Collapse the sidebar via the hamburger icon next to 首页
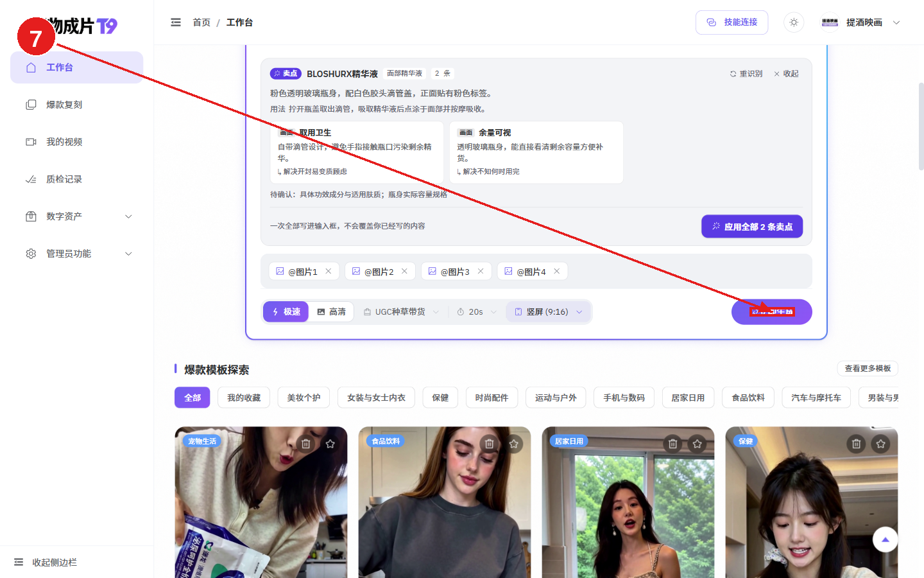 [176, 22]
